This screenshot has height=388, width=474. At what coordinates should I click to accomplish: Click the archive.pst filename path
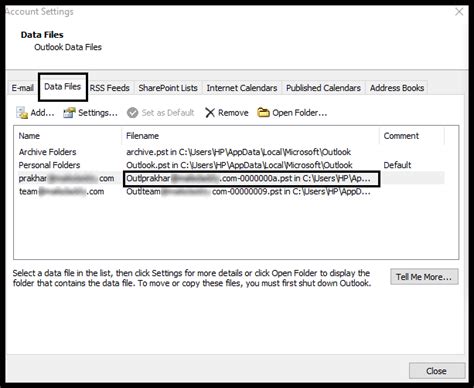(238, 152)
